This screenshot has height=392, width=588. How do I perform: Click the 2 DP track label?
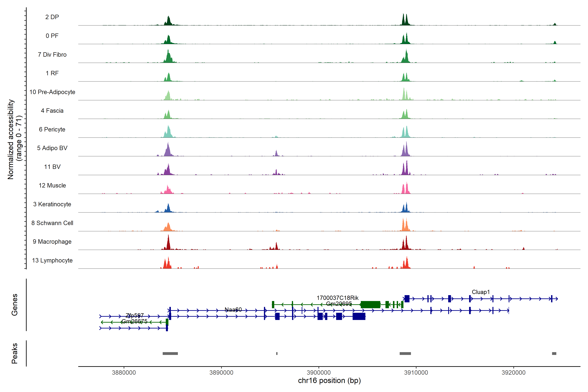tap(52, 17)
